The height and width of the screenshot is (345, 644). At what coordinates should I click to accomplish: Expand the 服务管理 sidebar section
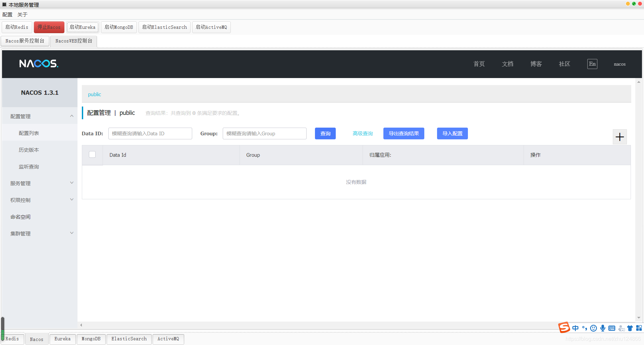(40, 183)
